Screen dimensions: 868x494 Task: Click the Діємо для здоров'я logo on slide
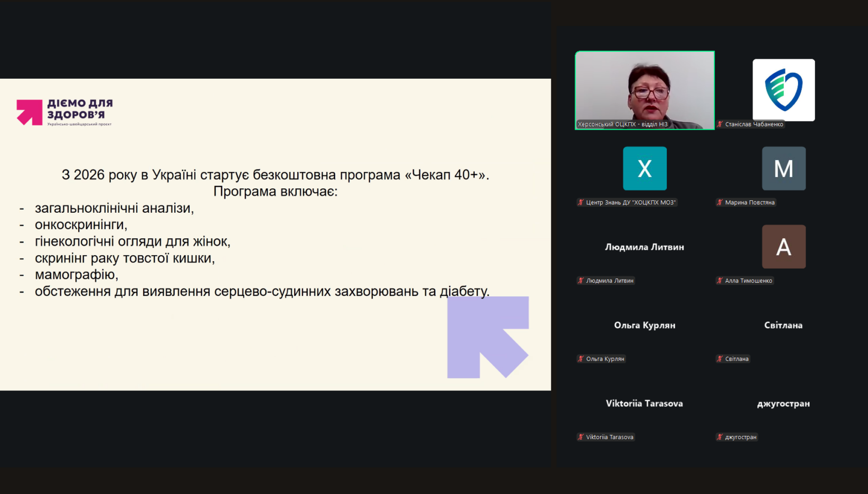coord(65,112)
